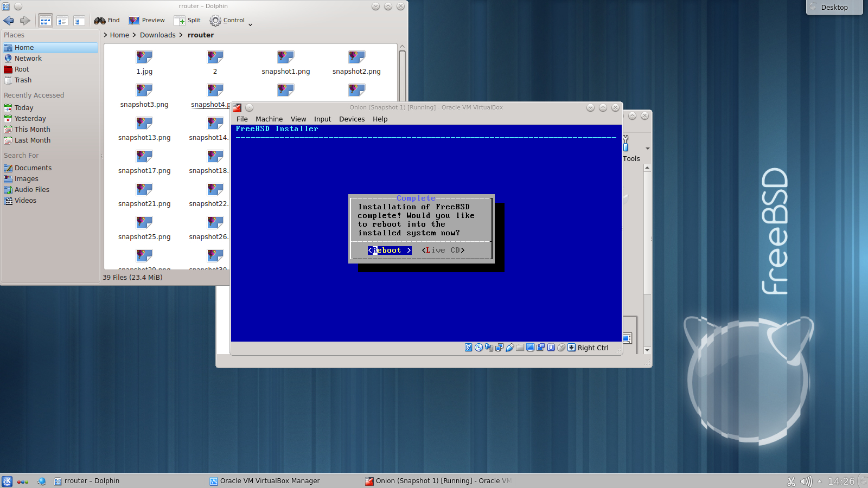Image resolution: width=868 pixels, height=488 pixels.
Task: Expand breadcrumb arrow before Home
Action: (x=106, y=35)
